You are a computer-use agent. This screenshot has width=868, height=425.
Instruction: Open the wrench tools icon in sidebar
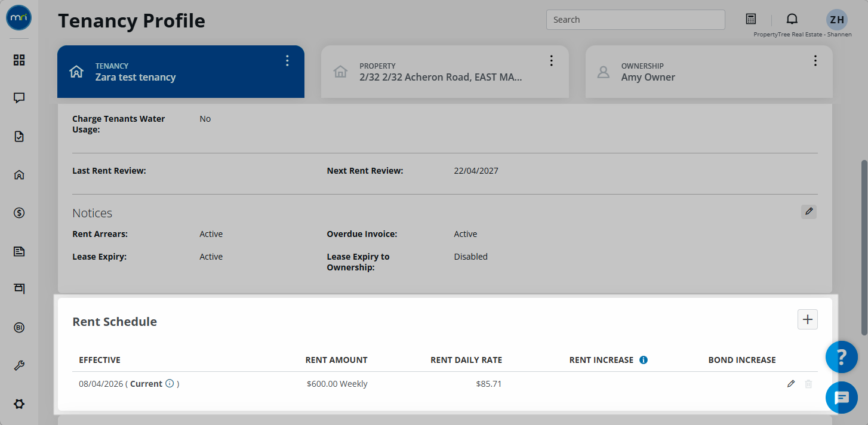[x=19, y=365]
